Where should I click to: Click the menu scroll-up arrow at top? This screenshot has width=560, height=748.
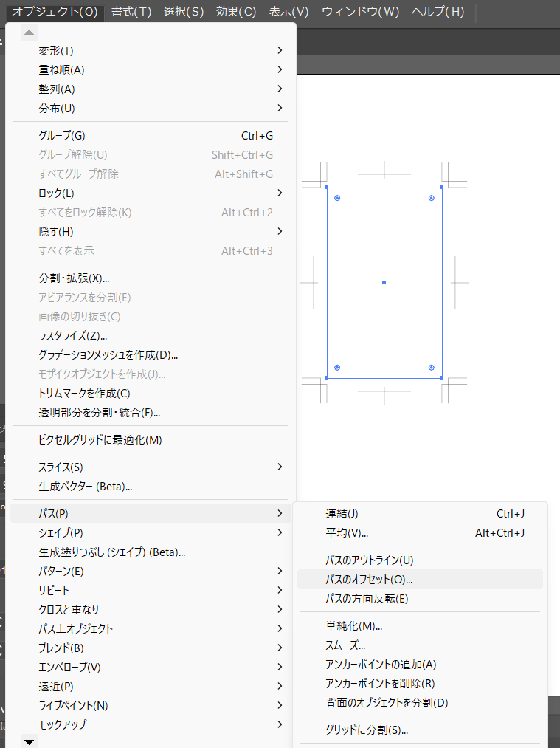click(x=29, y=32)
